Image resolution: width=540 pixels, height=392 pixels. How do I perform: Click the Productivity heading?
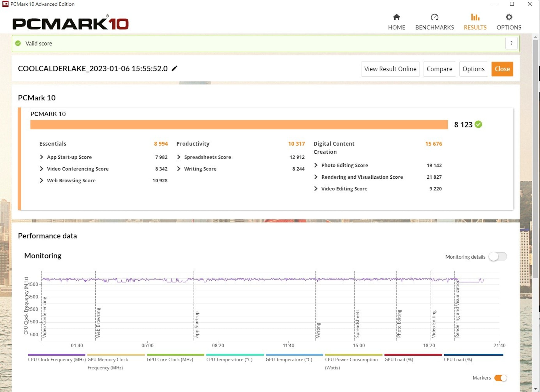(193, 144)
